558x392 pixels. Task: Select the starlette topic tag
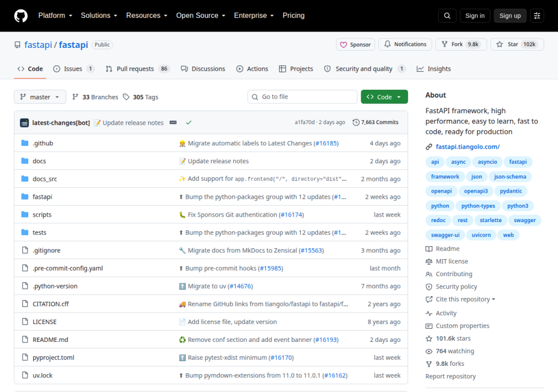pos(490,220)
